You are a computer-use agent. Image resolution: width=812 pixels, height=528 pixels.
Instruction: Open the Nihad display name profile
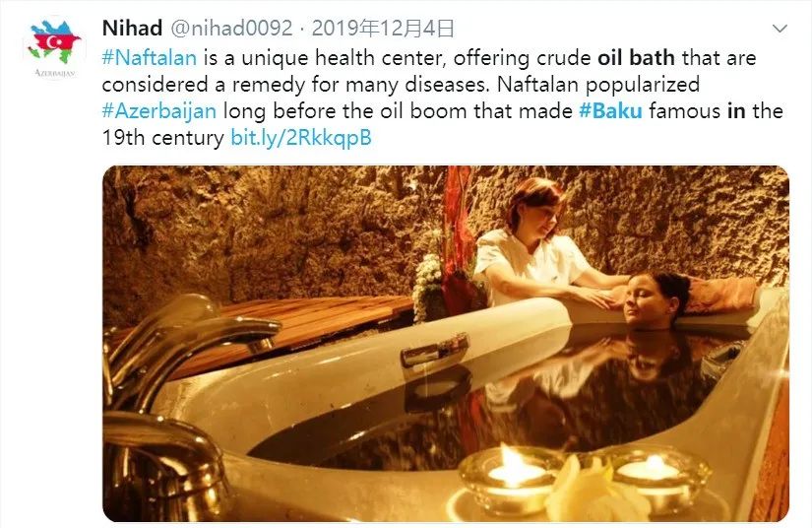pos(133,28)
